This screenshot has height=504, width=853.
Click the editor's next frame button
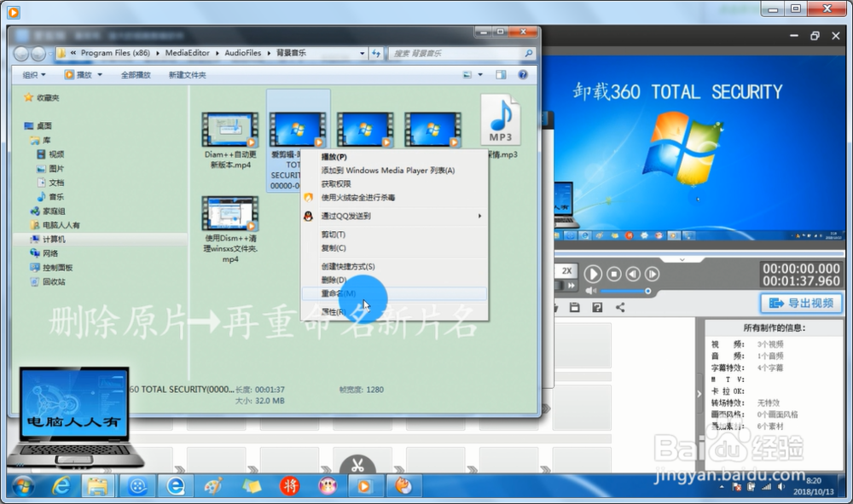pyautogui.click(x=652, y=274)
